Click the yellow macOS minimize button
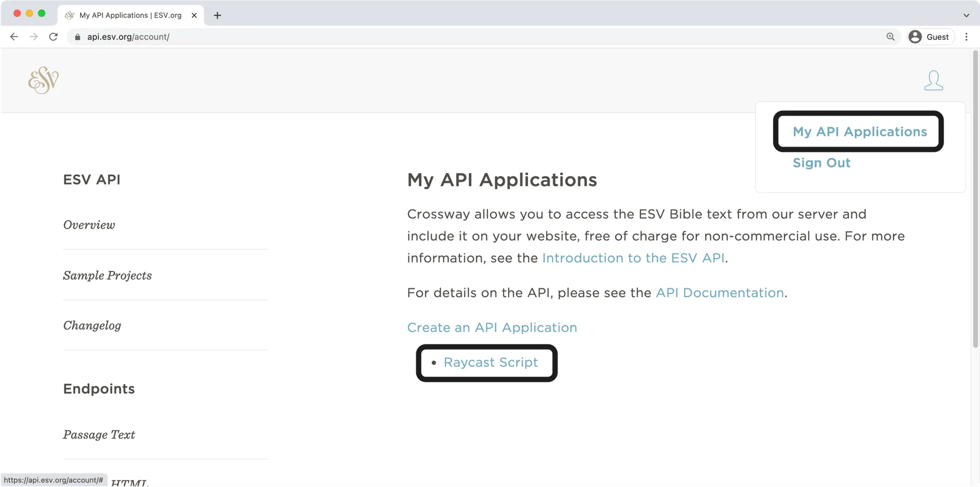The height and width of the screenshot is (487, 980). click(29, 13)
